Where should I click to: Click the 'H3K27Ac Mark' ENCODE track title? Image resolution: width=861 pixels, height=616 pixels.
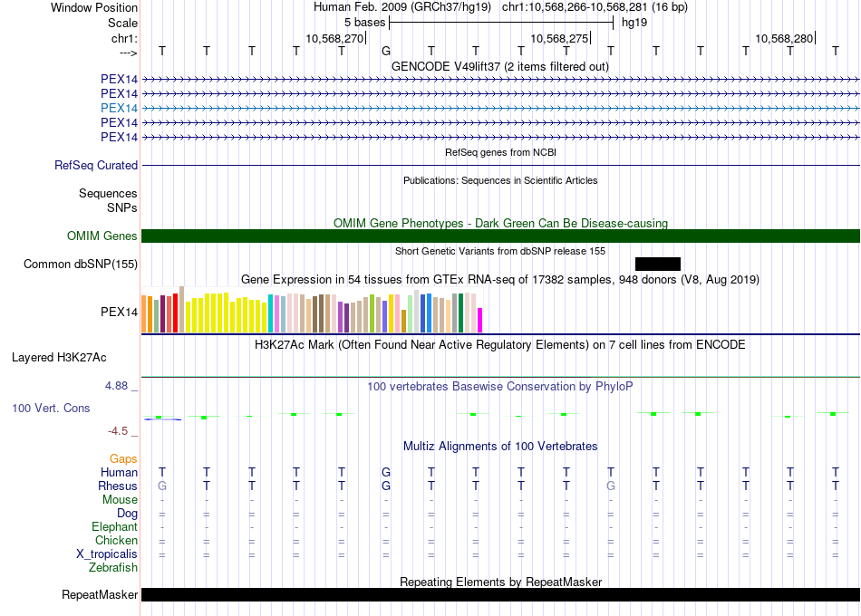point(500,345)
